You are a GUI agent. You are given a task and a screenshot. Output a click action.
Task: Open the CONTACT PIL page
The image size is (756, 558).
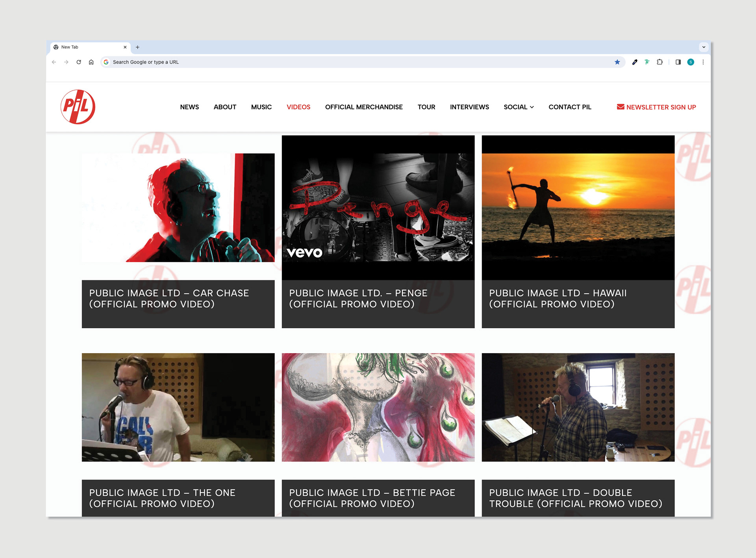(x=570, y=107)
